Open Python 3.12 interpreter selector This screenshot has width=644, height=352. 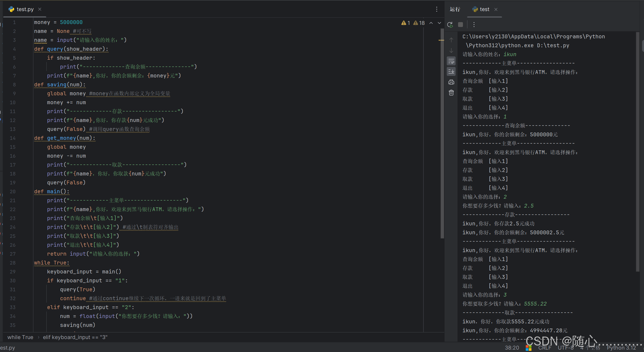click(621, 348)
